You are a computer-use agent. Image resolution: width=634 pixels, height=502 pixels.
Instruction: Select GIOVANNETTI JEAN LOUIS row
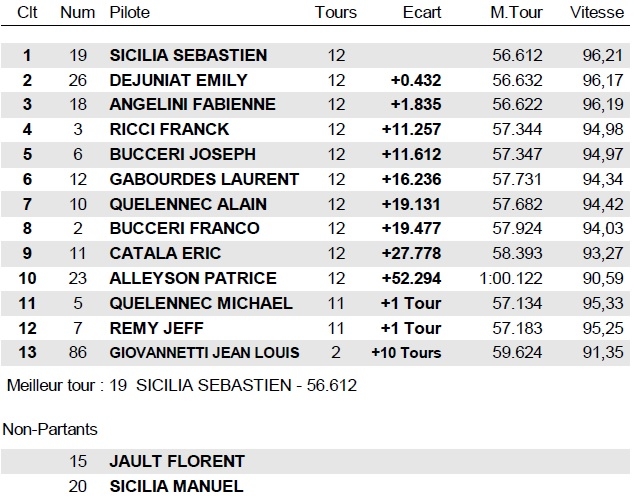point(204,352)
